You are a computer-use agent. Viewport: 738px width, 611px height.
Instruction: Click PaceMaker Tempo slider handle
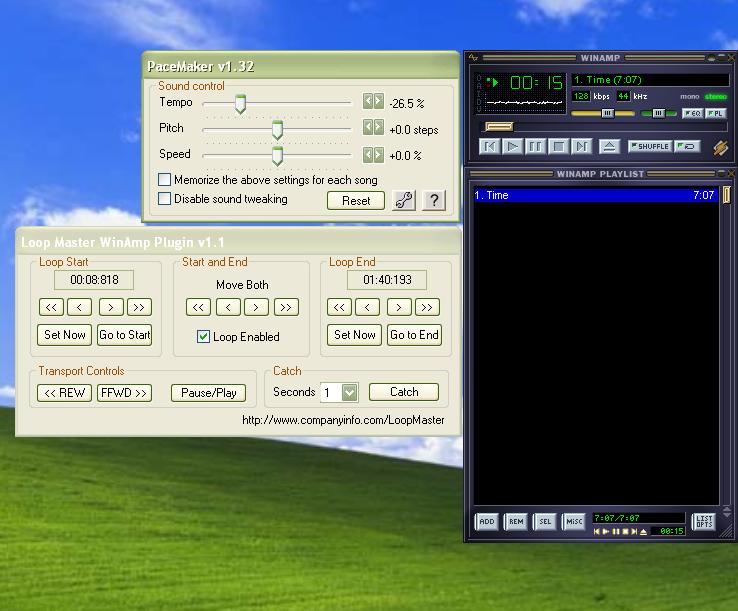pos(241,104)
